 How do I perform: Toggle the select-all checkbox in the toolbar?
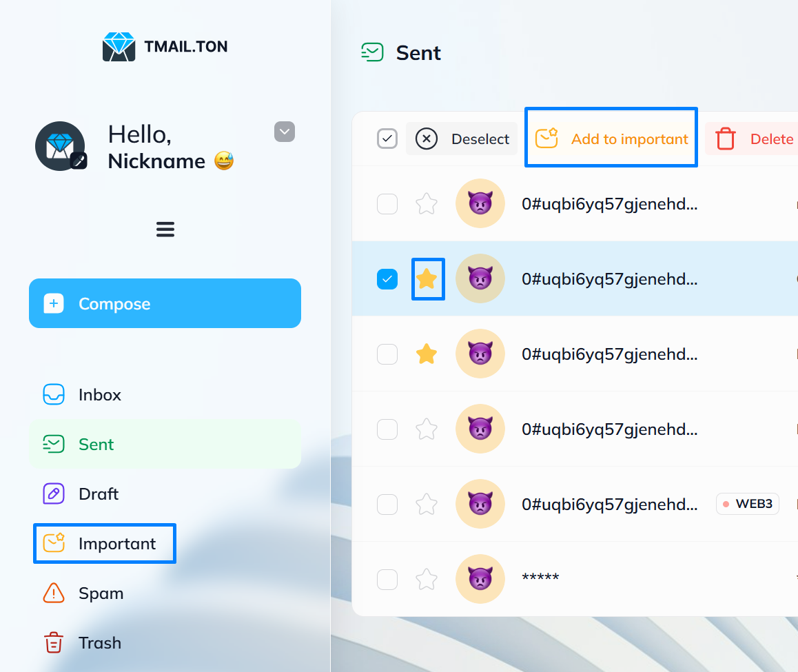point(387,139)
